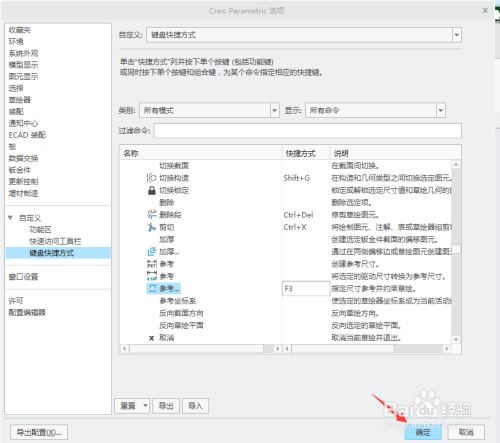Click the 删除段 trim segment icon
This screenshot has height=443, width=500.
[x=152, y=215]
